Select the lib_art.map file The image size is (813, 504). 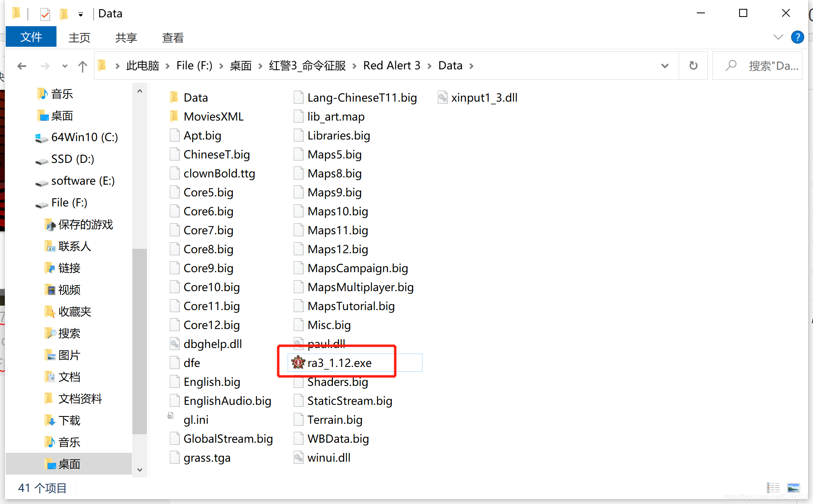click(x=329, y=117)
